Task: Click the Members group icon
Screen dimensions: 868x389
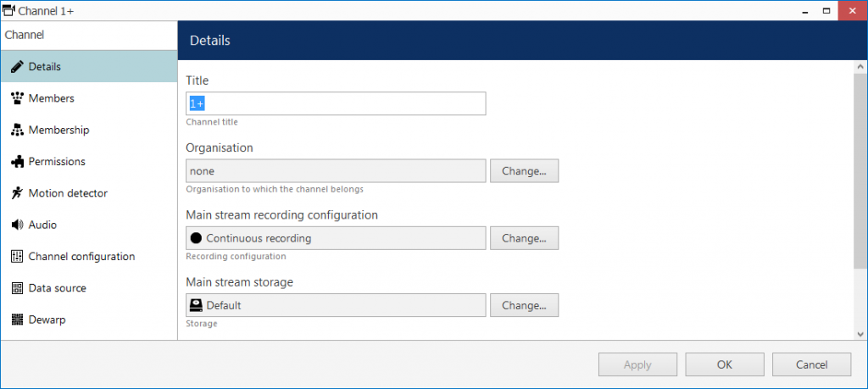Action: click(17, 98)
